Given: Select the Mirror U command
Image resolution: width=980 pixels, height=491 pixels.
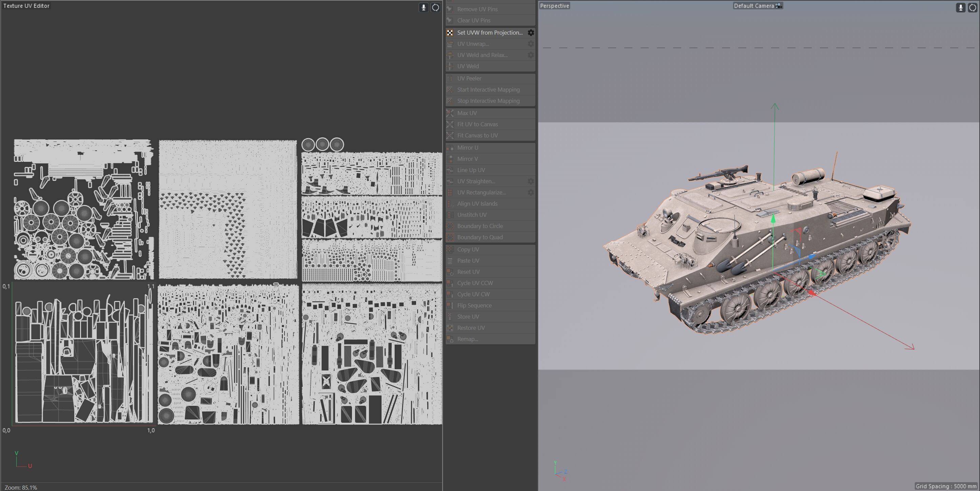Looking at the screenshot, I should coord(467,148).
